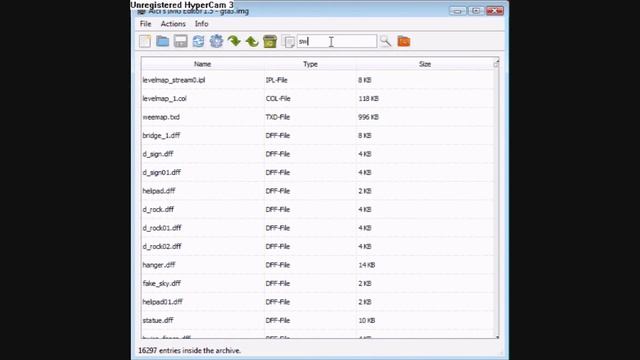Minimize the IMG Editor window
This screenshot has width=640, height=360.
click(x=457, y=11)
